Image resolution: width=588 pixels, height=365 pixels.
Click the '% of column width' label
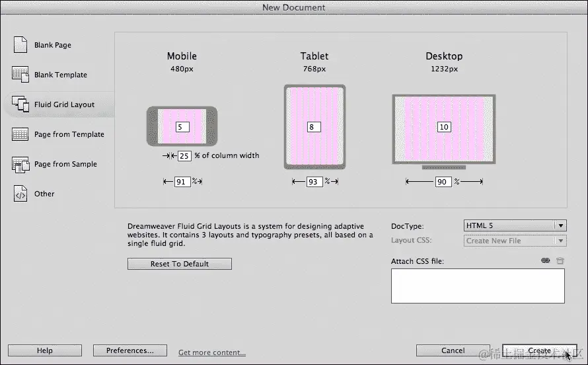coord(227,155)
